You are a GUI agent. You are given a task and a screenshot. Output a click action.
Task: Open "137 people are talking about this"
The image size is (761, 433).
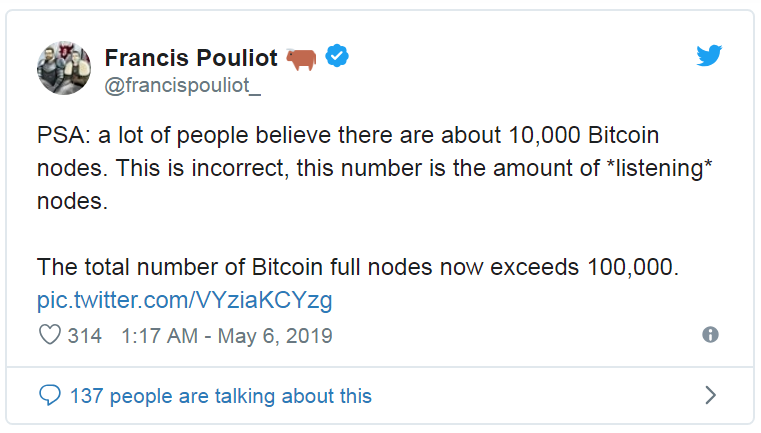220,396
